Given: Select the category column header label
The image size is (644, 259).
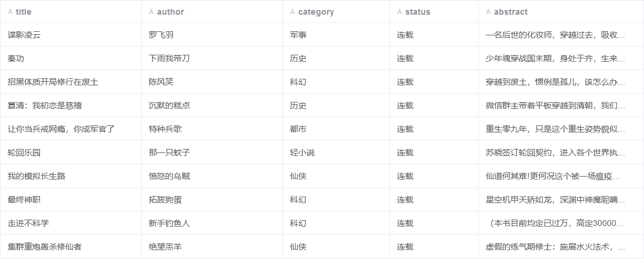Looking at the screenshot, I should (316, 12).
